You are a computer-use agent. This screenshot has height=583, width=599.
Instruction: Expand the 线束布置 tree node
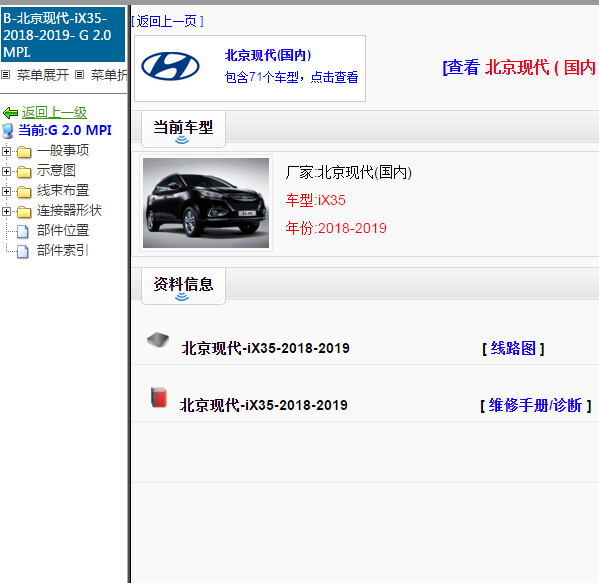6,191
